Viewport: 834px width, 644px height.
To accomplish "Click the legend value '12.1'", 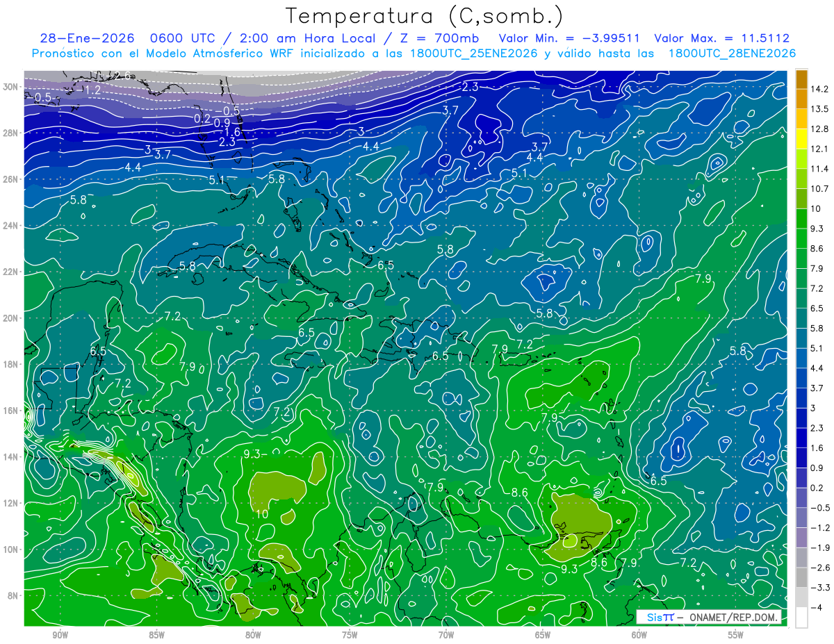I will [819, 149].
